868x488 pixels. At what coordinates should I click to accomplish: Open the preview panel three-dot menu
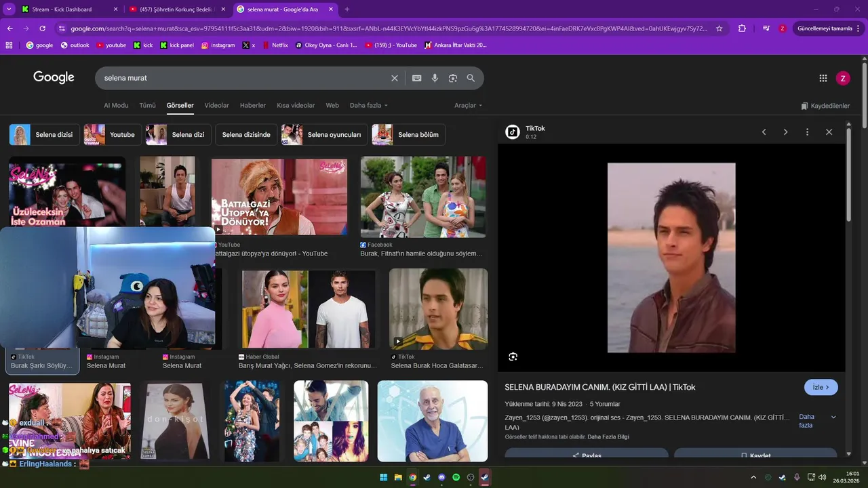tap(807, 132)
